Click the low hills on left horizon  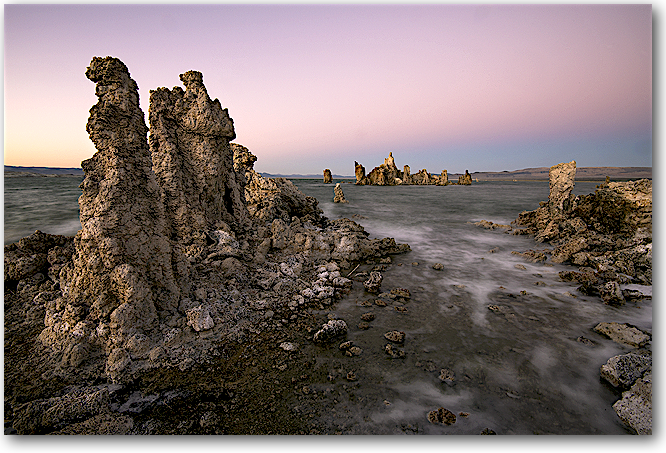(x=40, y=170)
